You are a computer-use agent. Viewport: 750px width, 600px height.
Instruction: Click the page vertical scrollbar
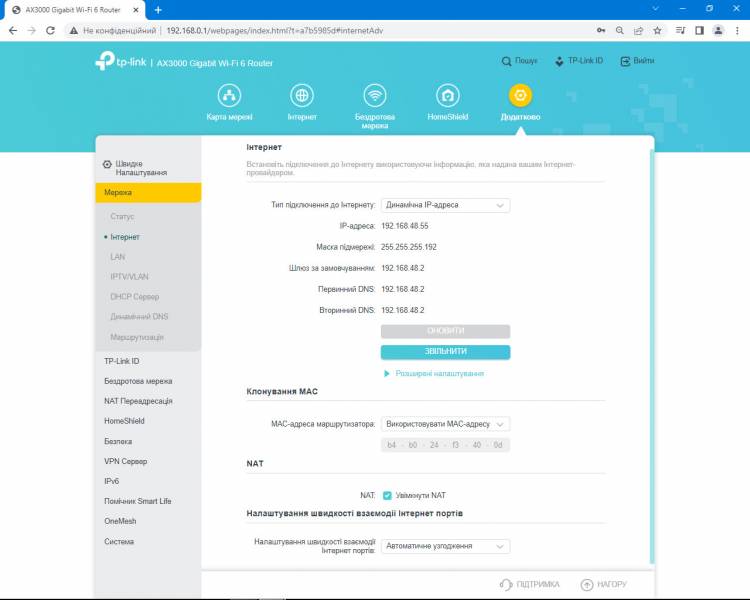651,356
